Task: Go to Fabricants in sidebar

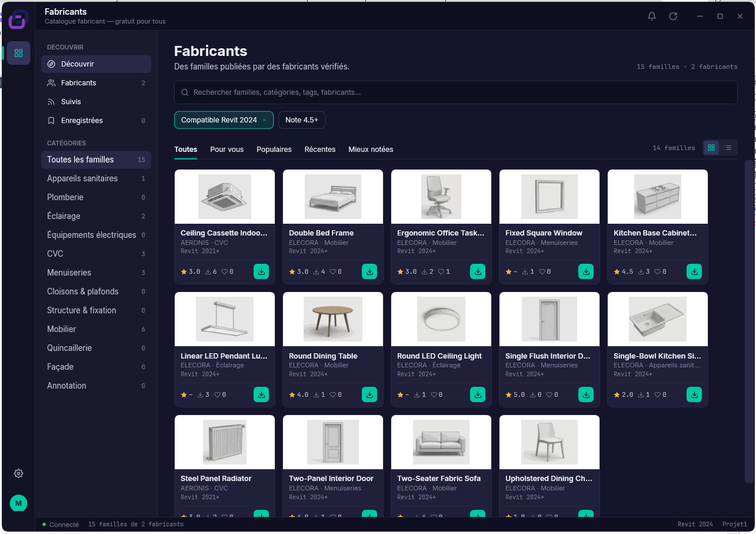Action: coord(96,83)
